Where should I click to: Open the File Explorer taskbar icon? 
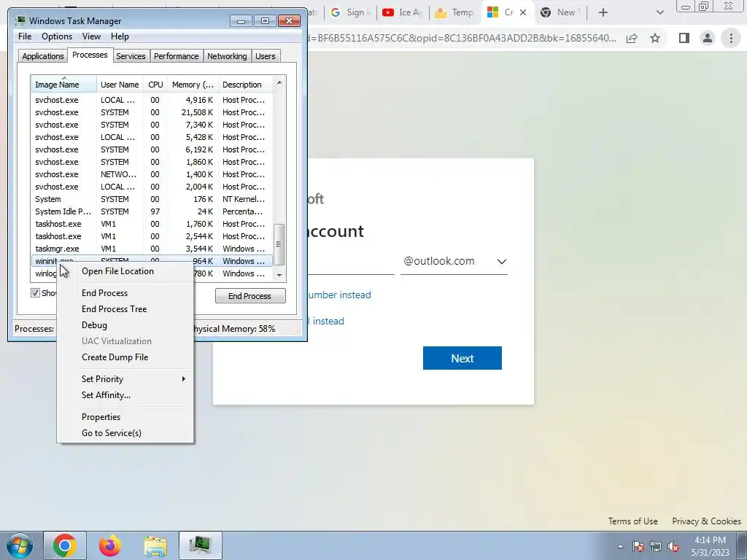(x=155, y=545)
